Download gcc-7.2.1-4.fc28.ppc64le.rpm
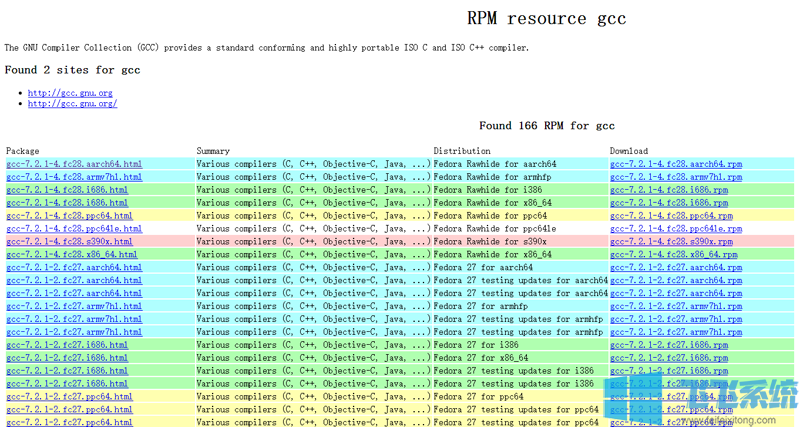The image size is (800, 427). tap(676, 229)
